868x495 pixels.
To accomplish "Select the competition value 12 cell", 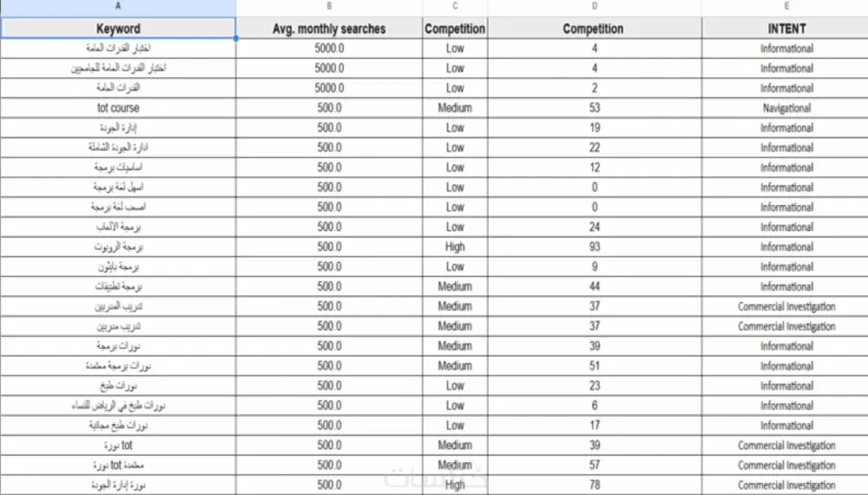I will (595, 168).
